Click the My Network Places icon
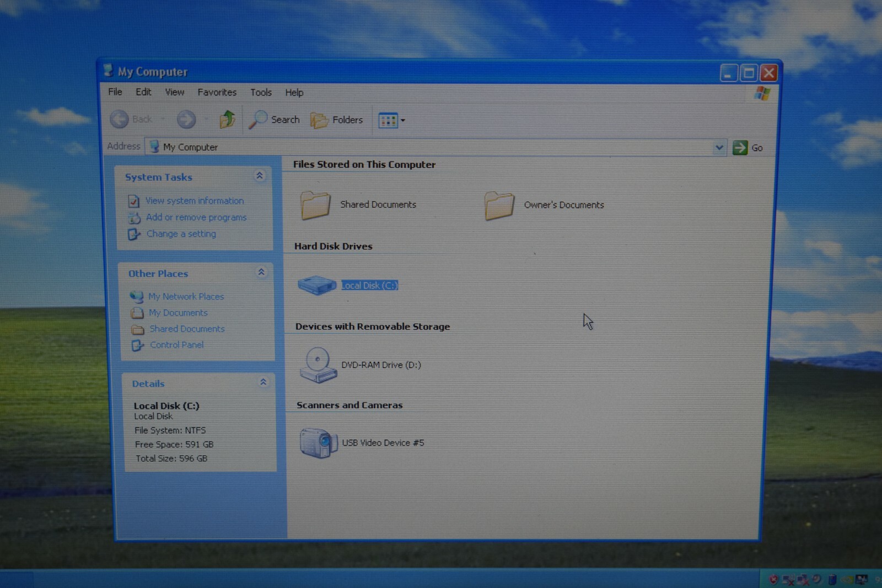882x588 pixels. 136,296
